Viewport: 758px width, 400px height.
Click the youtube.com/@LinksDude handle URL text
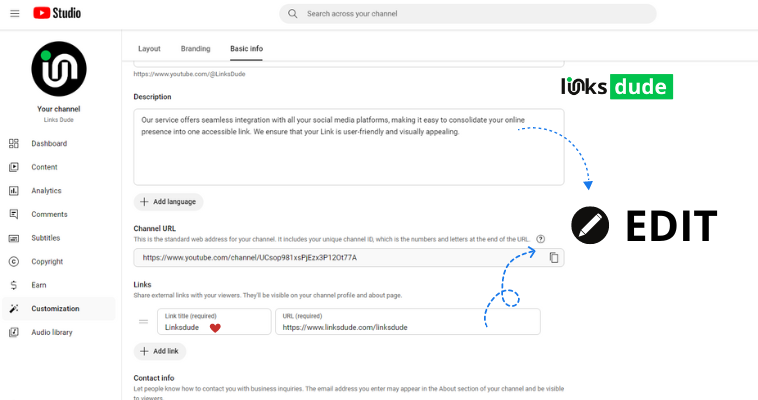190,74
